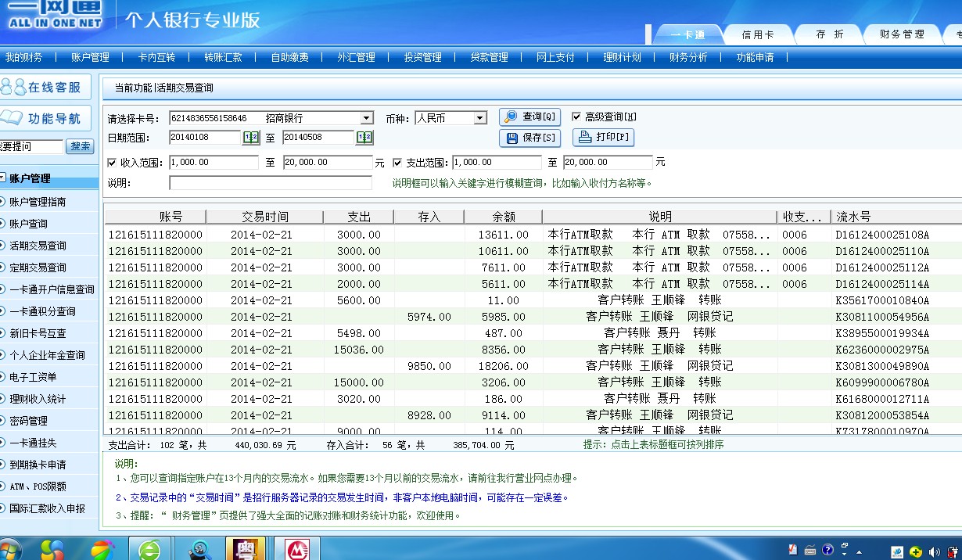Click the 在线客服 online service icon
Screen dimensions: 962x560
point(45,87)
